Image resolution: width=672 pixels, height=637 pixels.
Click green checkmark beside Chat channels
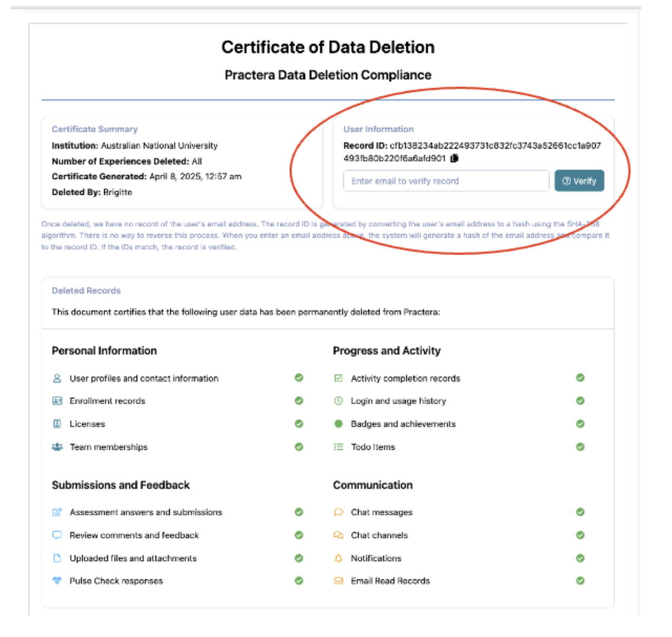(580, 535)
